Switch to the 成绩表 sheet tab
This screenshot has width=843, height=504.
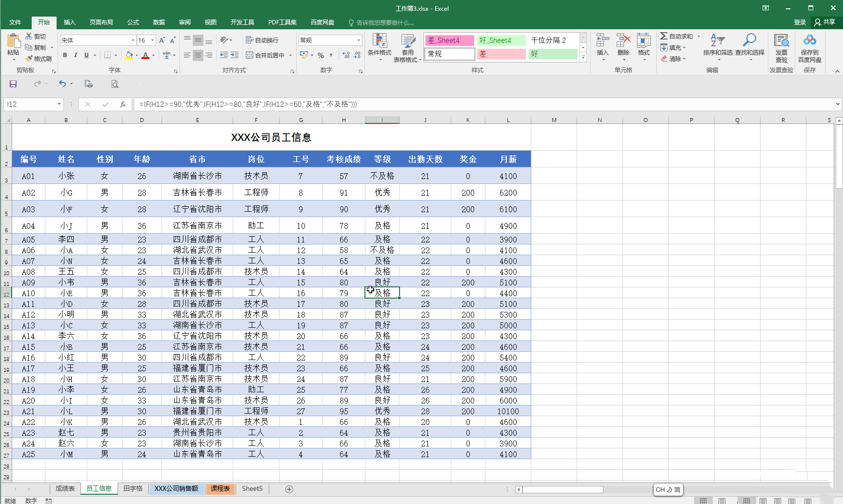click(x=65, y=488)
